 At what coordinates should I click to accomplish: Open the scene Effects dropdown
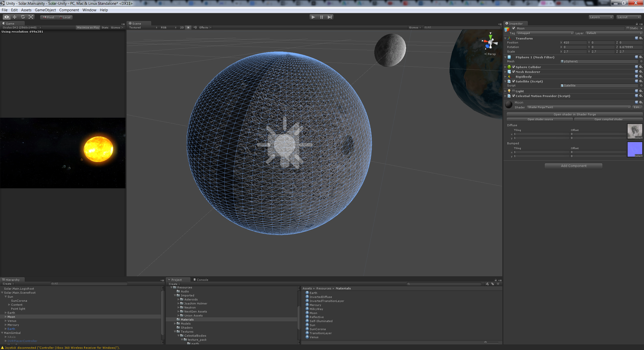click(x=205, y=27)
